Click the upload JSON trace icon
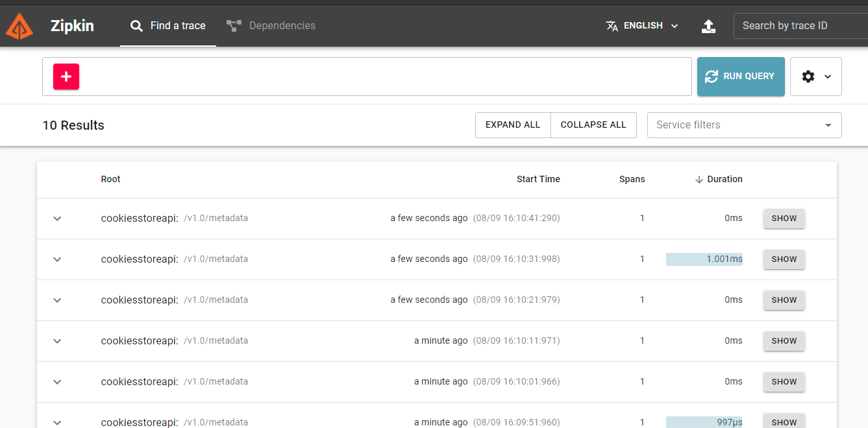Screen dimensions: 868x428 click(x=709, y=26)
